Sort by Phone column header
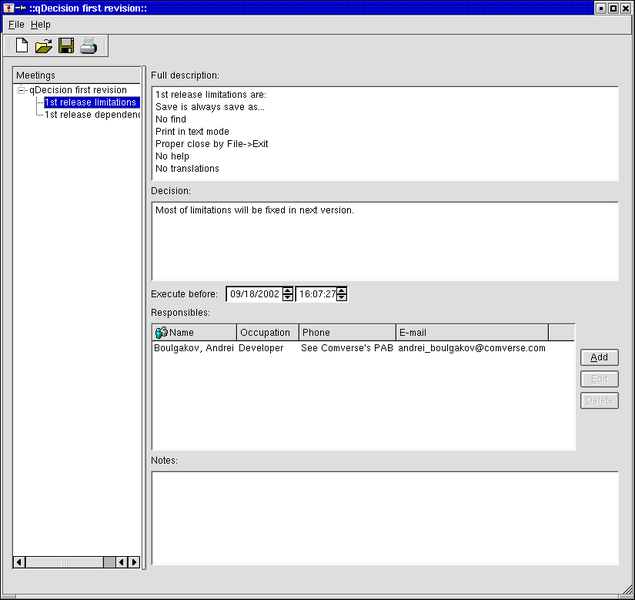This screenshot has width=635, height=600. 347,332
